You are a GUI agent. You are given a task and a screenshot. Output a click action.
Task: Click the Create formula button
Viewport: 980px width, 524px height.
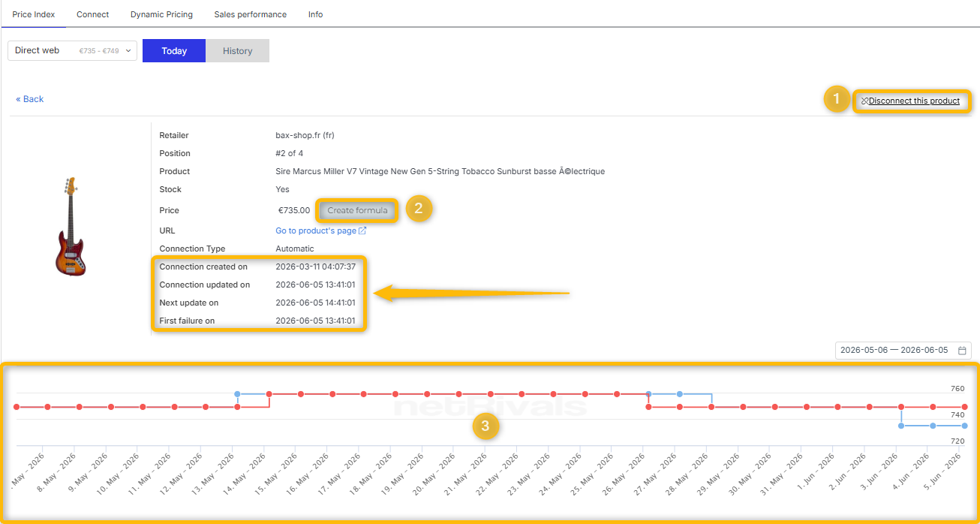click(x=357, y=211)
